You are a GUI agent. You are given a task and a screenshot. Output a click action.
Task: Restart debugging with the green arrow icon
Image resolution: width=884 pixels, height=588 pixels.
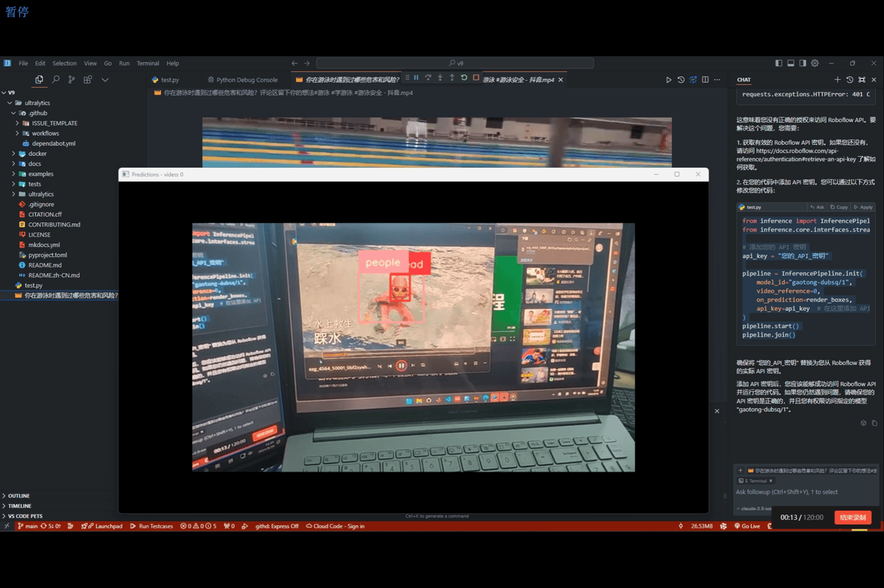click(464, 78)
